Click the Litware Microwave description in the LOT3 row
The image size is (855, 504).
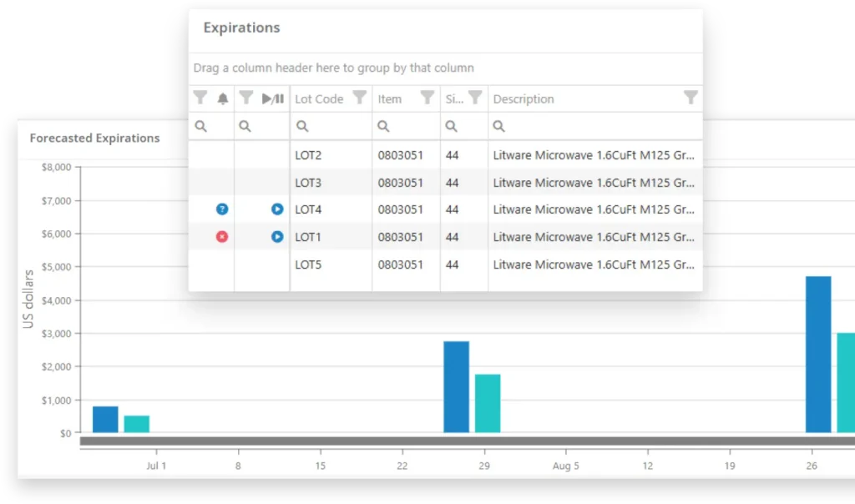[594, 183]
